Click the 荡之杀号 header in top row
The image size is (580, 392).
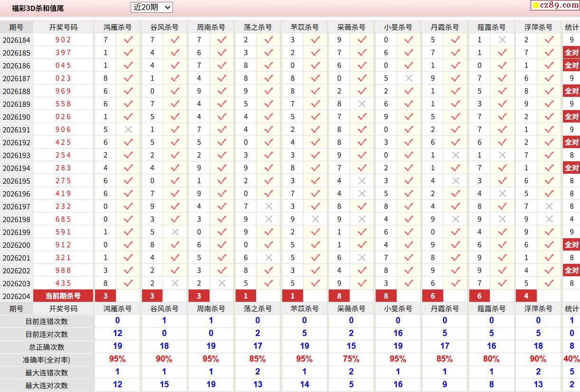tap(257, 28)
